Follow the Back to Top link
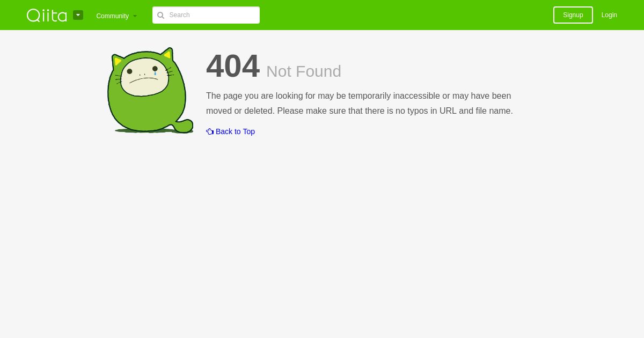This screenshot has width=644, height=338. click(231, 131)
